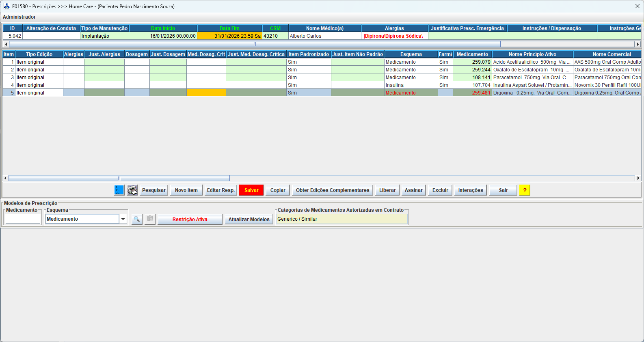Click the items grid horizontal scrollbar thumb

pos(119,178)
